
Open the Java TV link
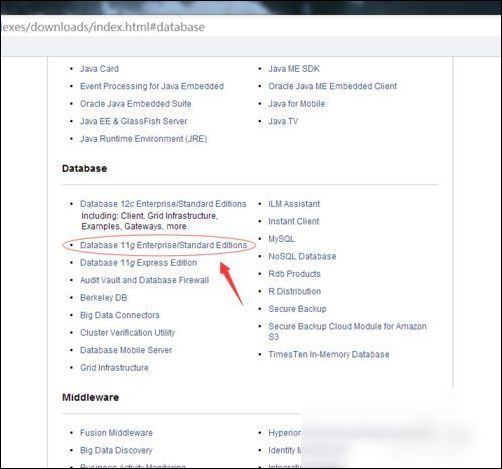coord(283,121)
